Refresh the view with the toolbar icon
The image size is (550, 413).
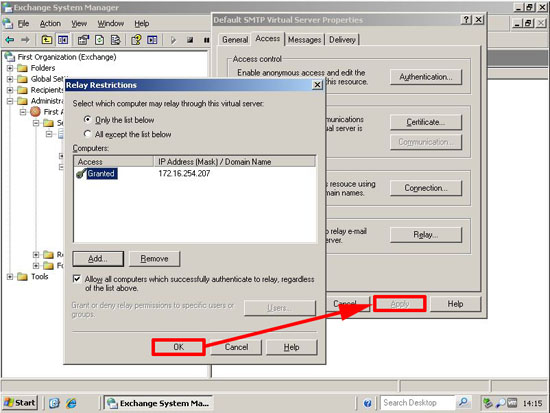pos(100,40)
